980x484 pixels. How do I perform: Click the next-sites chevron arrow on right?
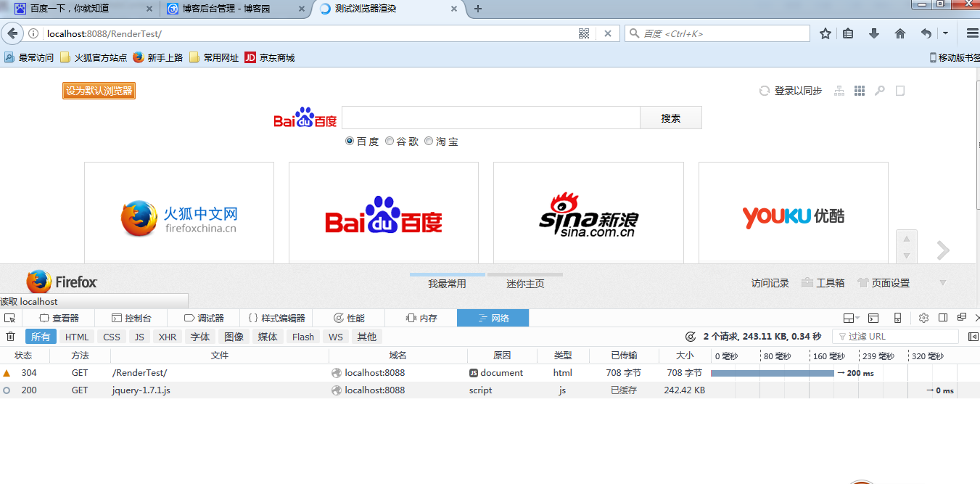tap(943, 250)
